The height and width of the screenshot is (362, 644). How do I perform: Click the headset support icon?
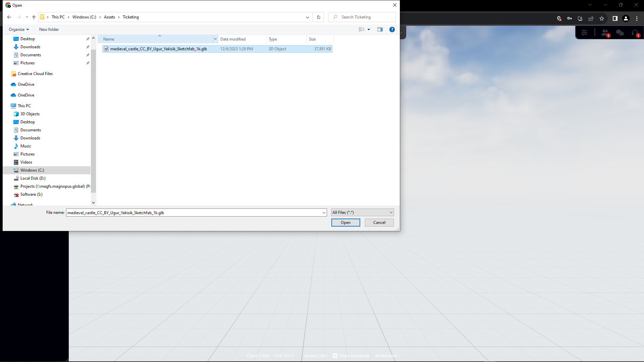coord(635,33)
